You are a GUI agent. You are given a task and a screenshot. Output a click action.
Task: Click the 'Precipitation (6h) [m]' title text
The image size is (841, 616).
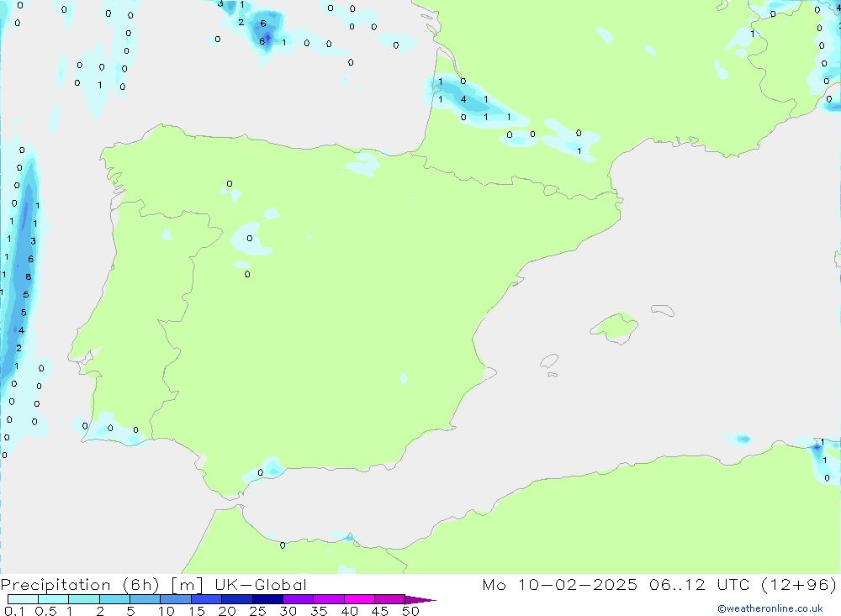click(102, 584)
